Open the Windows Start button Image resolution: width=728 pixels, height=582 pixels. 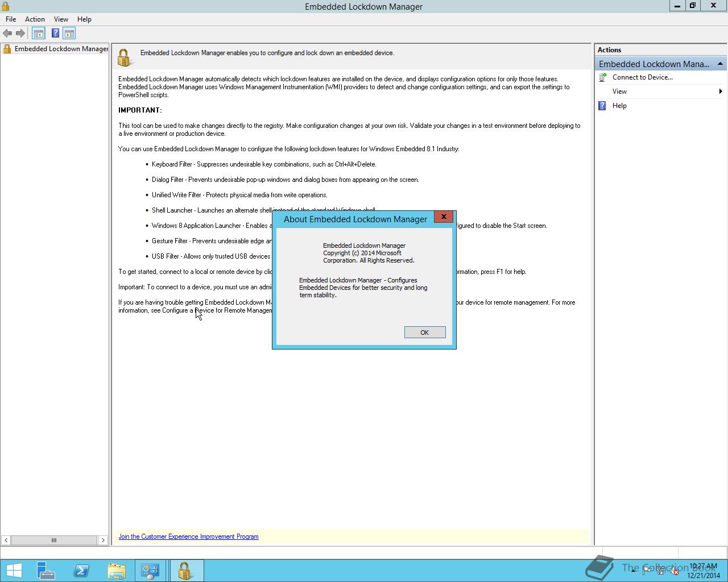[x=14, y=571]
